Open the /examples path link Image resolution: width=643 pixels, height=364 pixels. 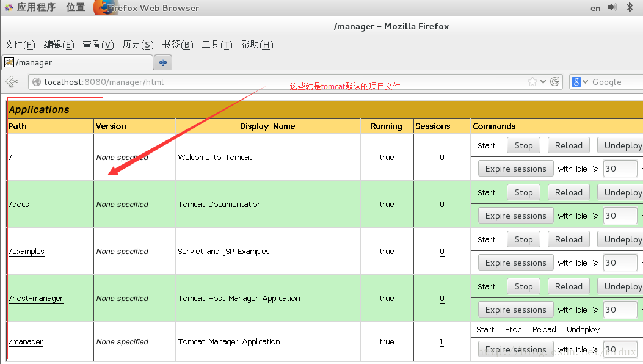27,252
